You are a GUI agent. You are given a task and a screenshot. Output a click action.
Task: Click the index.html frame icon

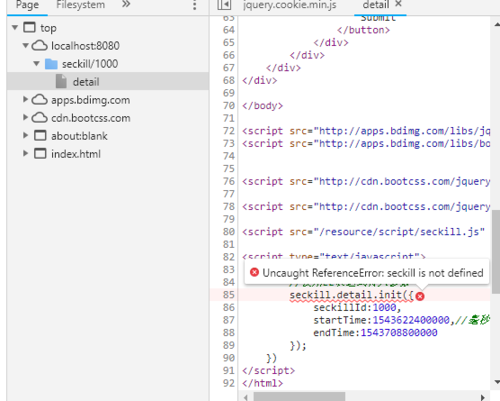[x=40, y=153]
